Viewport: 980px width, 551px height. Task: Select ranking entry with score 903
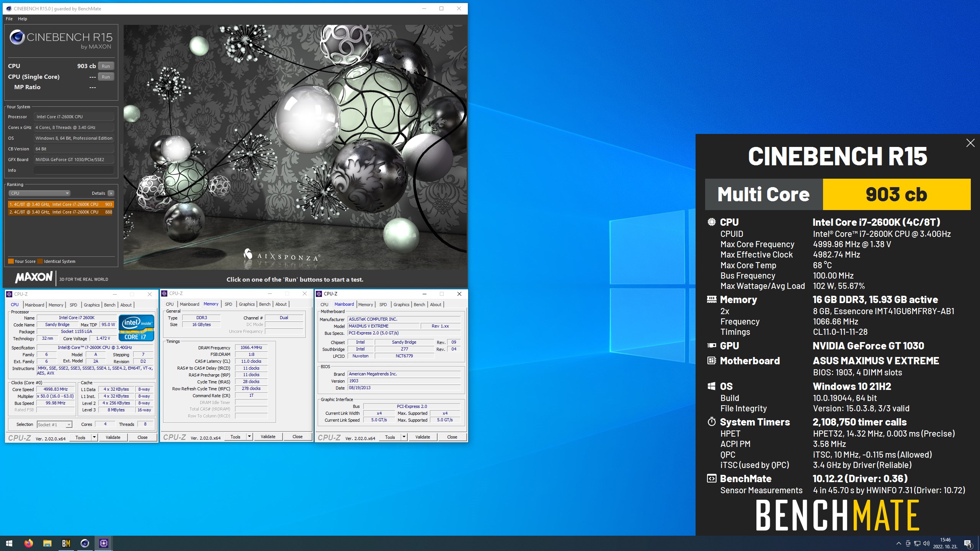coord(61,204)
